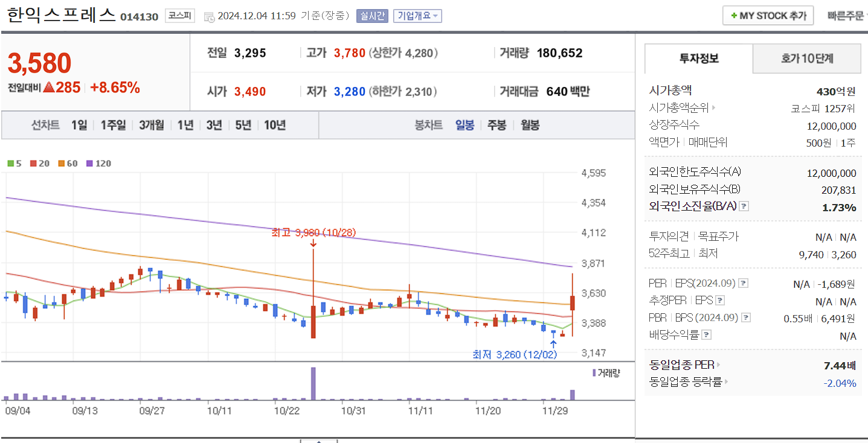Image resolution: width=868 pixels, height=443 pixels.
Task: Open the 기업개요 dropdown
Action: (419, 15)
